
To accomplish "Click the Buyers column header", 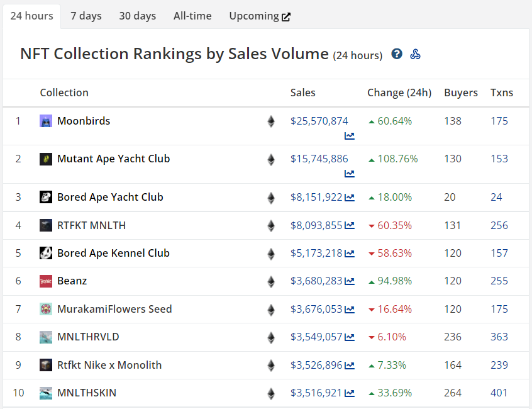I will (461, 92).
